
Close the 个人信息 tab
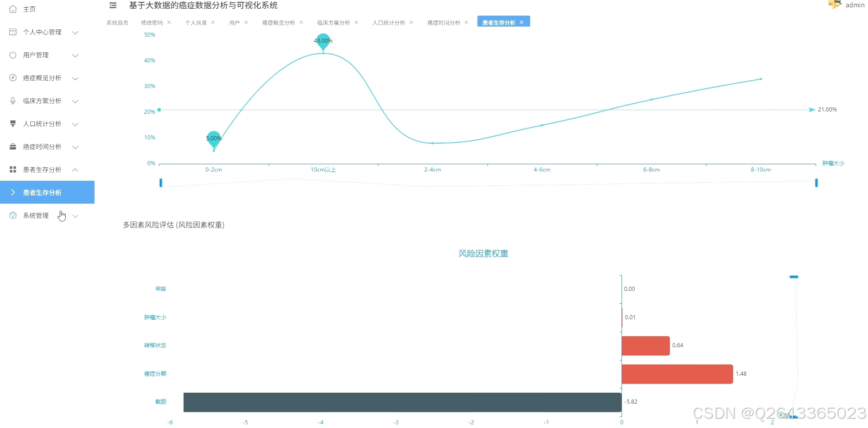[213, 22]
